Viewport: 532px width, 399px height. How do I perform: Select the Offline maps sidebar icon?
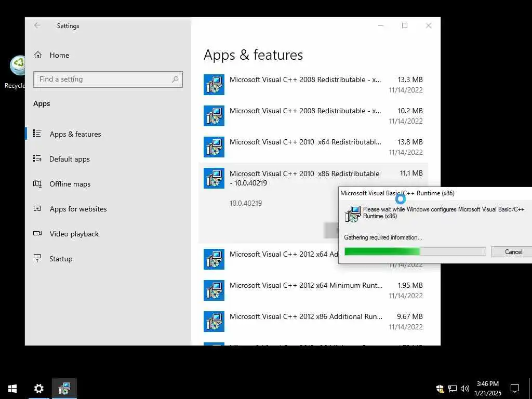click(x=37, y=184)
